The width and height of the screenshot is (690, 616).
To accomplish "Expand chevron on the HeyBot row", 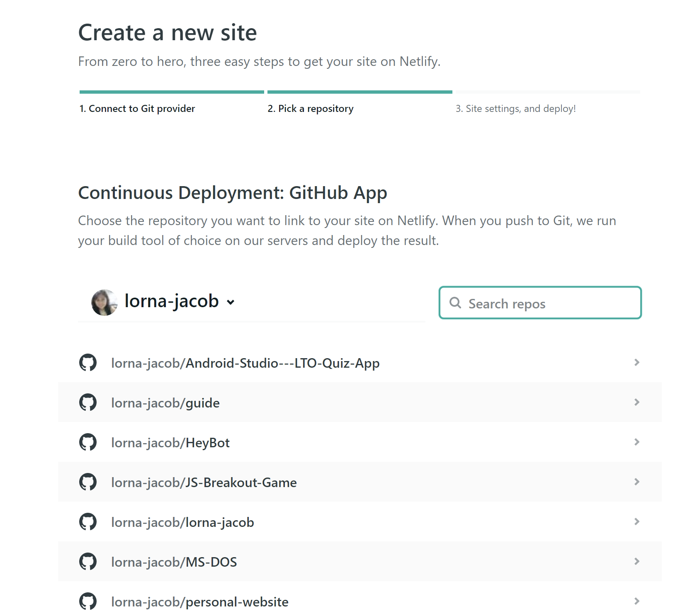I will point(637,442).
